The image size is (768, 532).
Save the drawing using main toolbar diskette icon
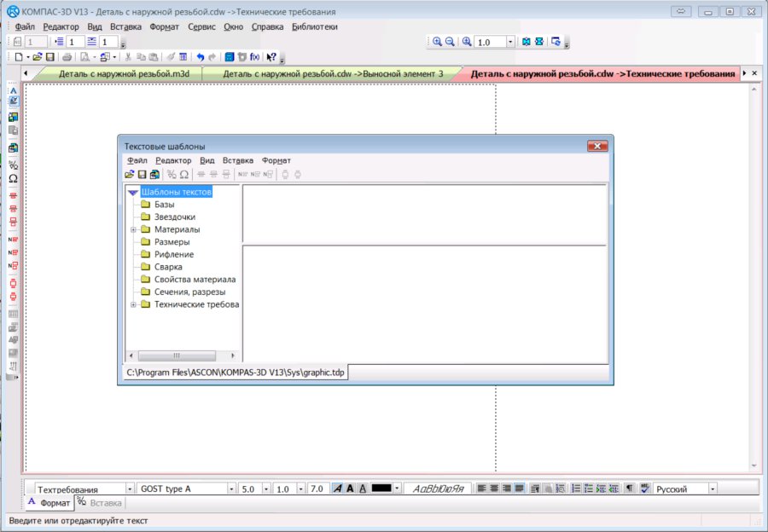coord(49,57)
